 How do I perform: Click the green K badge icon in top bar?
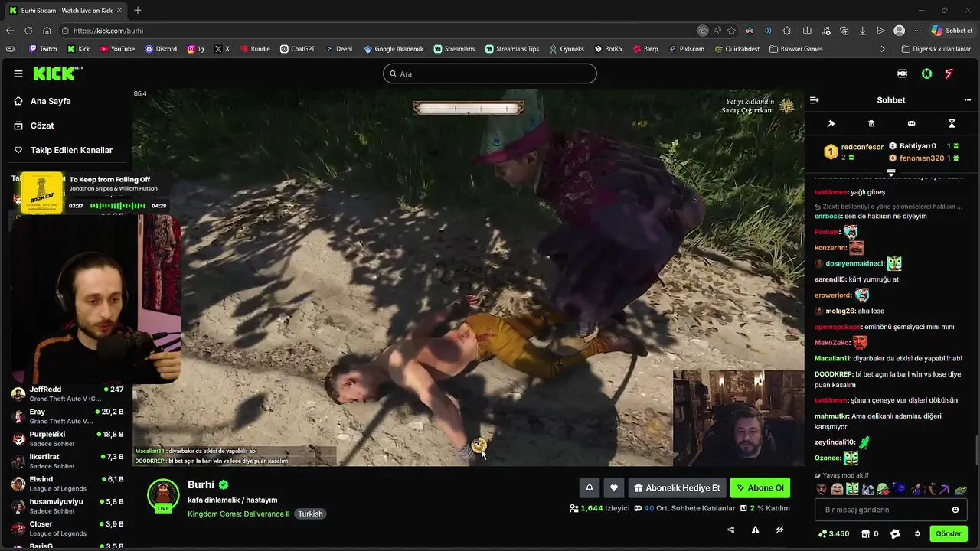(x=927, y=73)
